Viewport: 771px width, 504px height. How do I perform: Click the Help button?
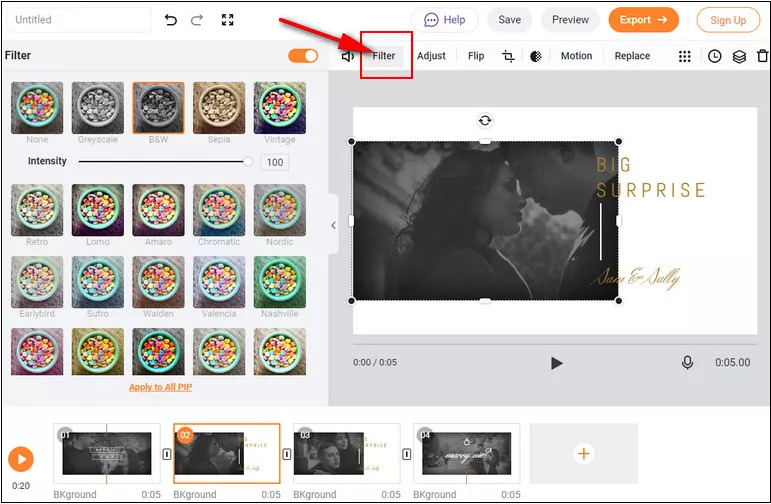coord(445,20)
